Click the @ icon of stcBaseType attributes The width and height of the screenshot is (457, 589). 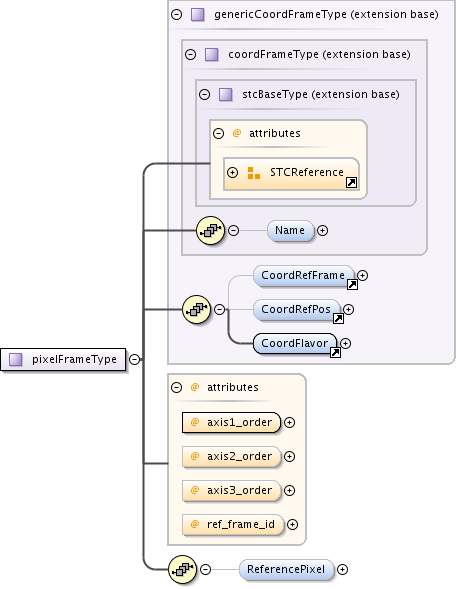237,133
